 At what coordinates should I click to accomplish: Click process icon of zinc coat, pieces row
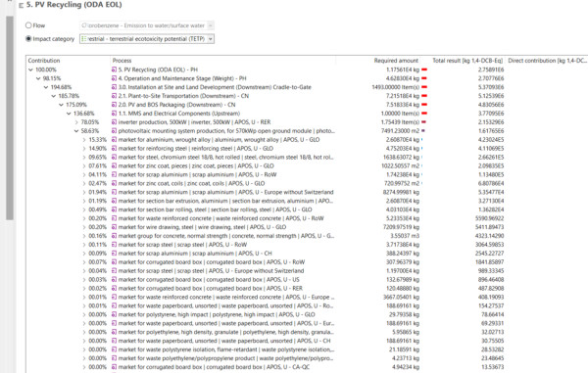coord(114,165)
